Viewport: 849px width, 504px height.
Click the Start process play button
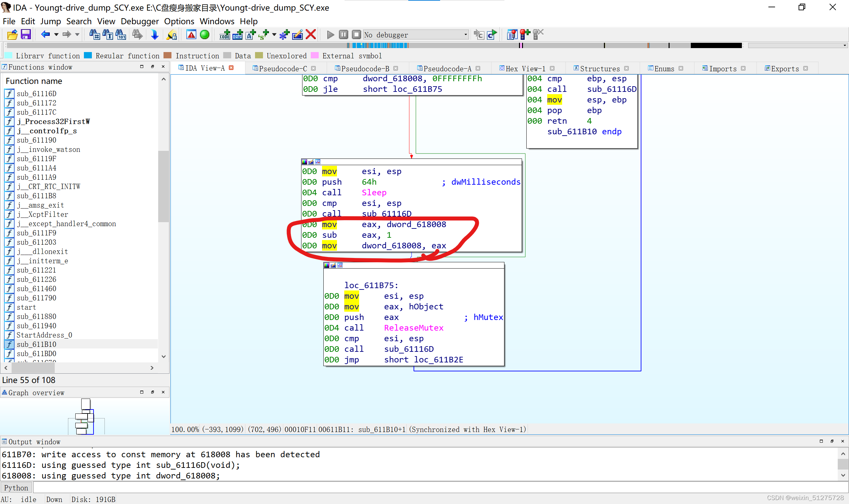tap(330, 34)
